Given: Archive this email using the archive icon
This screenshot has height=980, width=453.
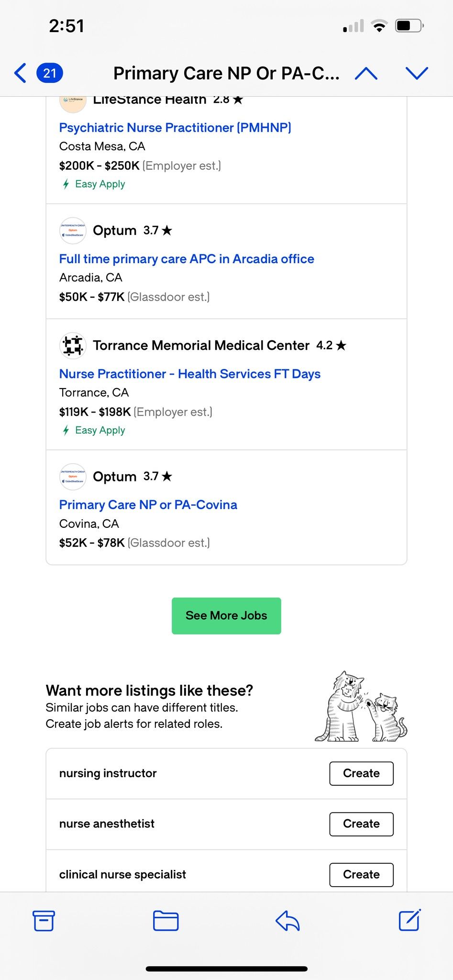Looking at the screenshot, I should [x=44, y=921].
